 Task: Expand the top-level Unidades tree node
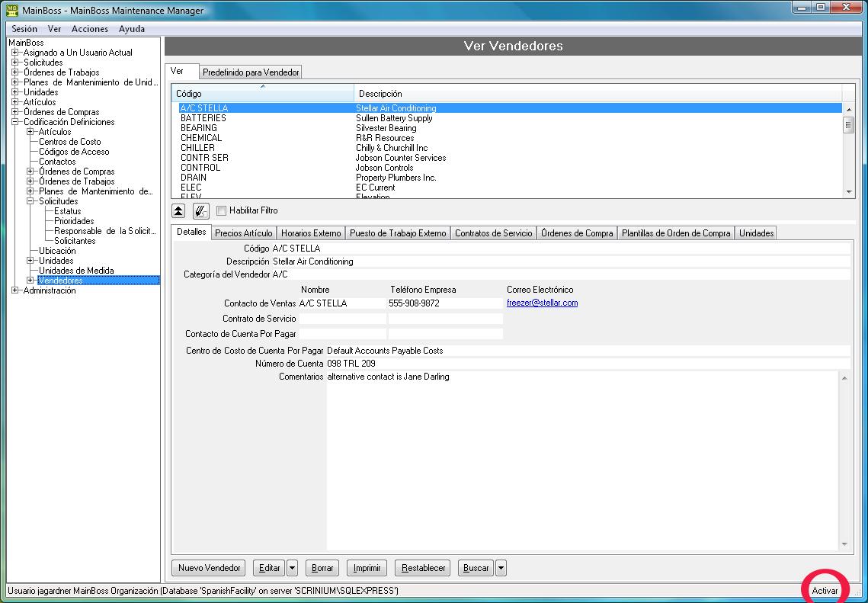(x=15, y=92)
